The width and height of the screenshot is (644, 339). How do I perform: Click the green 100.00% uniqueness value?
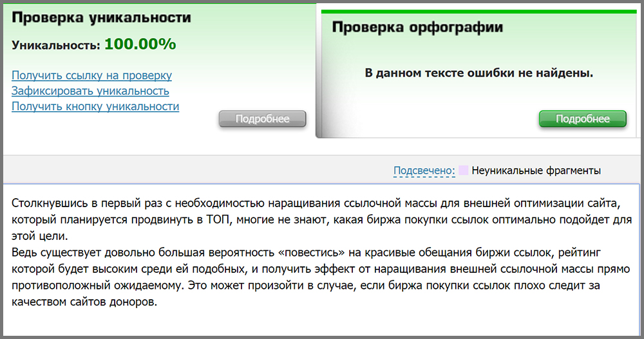click(x=140, y=44)
